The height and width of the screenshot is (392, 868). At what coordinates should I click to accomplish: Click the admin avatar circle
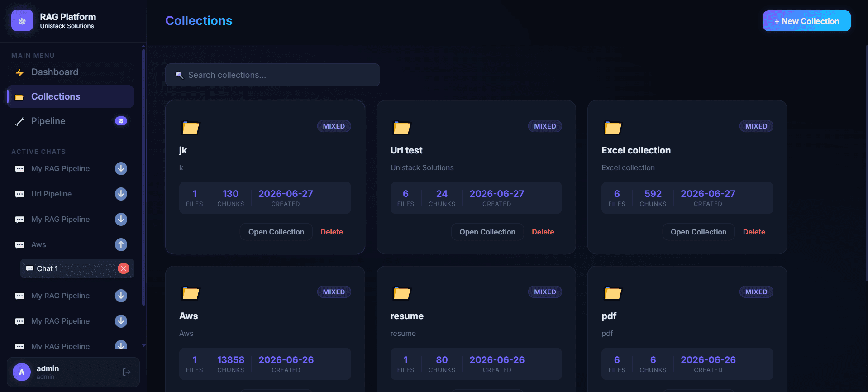(22, 372)
